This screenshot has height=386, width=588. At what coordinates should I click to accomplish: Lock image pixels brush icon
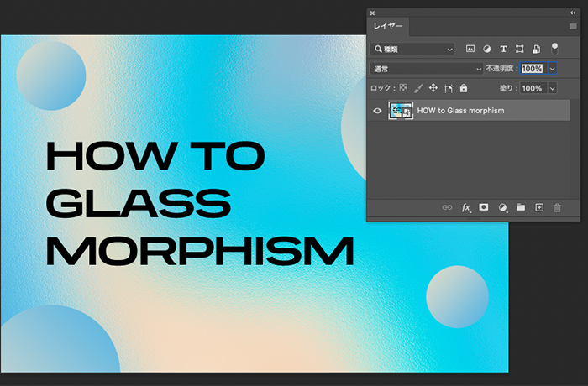tap(418, 88)
